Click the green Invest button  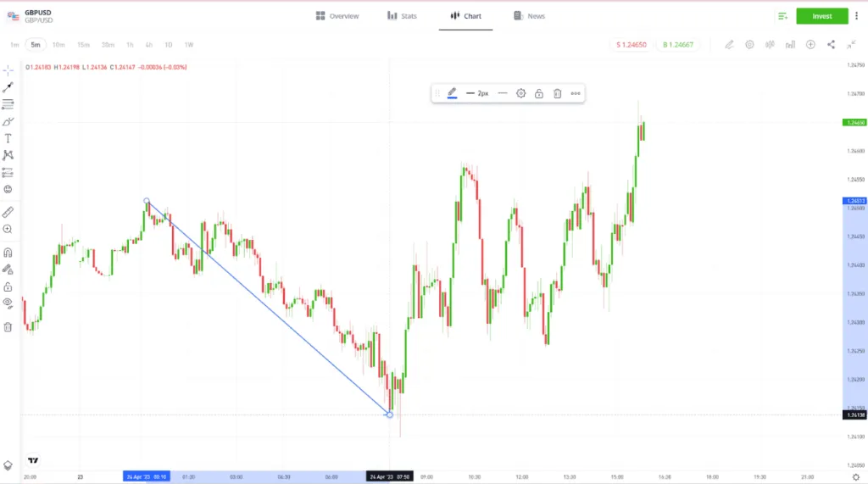tap(821, 16)
